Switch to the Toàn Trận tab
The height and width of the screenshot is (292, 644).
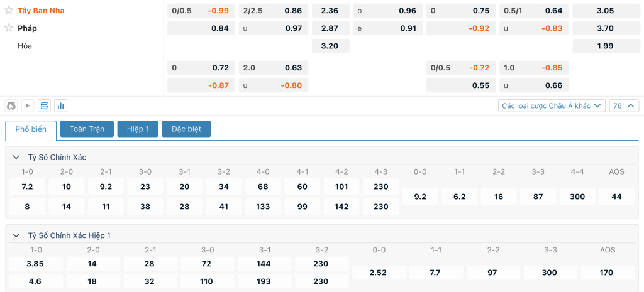87,129
